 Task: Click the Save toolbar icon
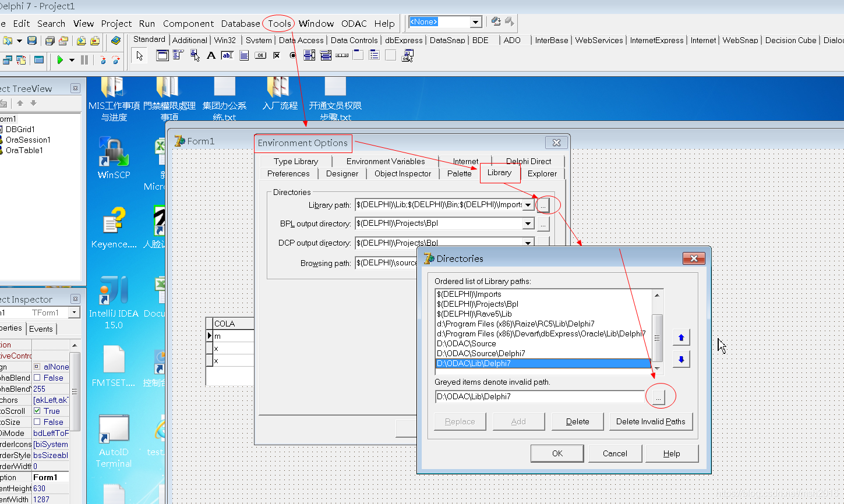[x=32, y=41]
